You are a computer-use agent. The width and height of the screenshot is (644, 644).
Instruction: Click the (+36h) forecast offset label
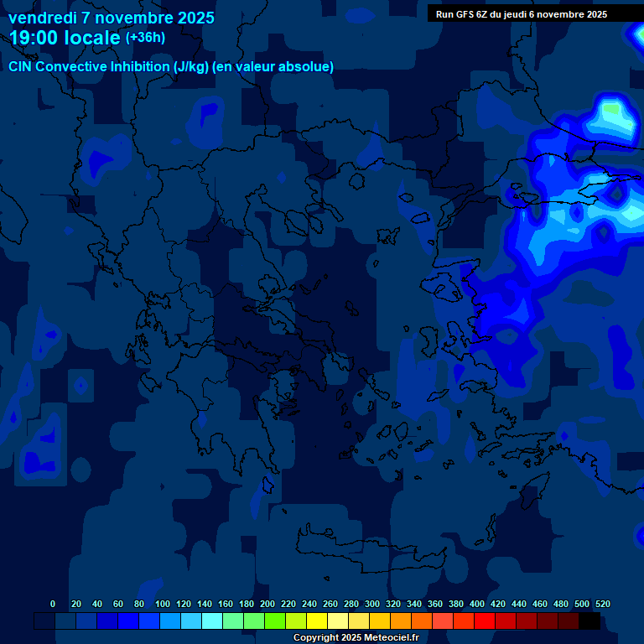click(x=145, y=38)
